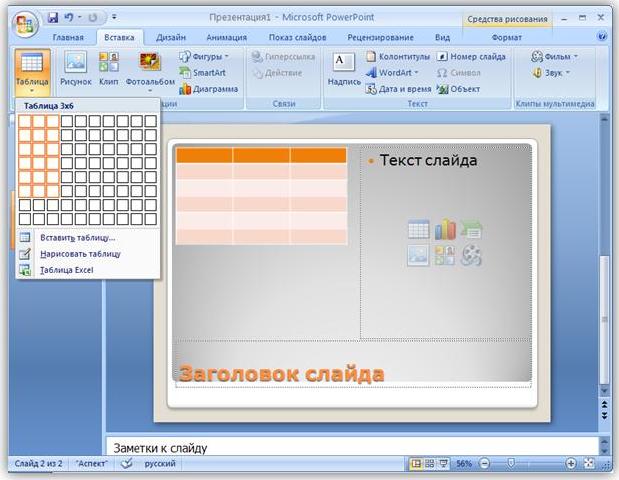619x480 pixels.
Task: Start slideshow view from status bar
Action: (442, 464)
